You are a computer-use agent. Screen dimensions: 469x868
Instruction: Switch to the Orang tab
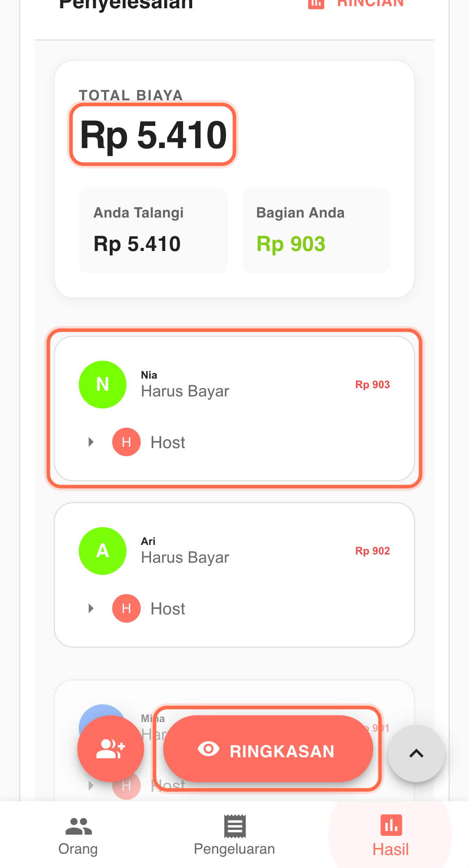[79, 836]
